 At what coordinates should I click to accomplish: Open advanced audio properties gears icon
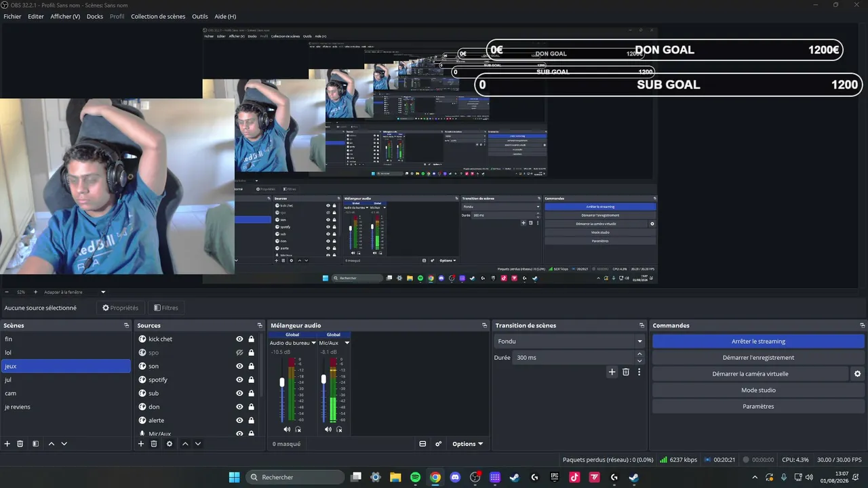tap(439, 444)
